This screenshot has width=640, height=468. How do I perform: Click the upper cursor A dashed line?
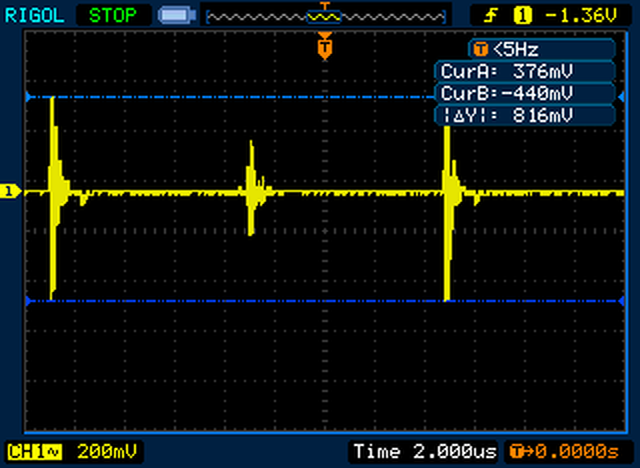point(231,97)
